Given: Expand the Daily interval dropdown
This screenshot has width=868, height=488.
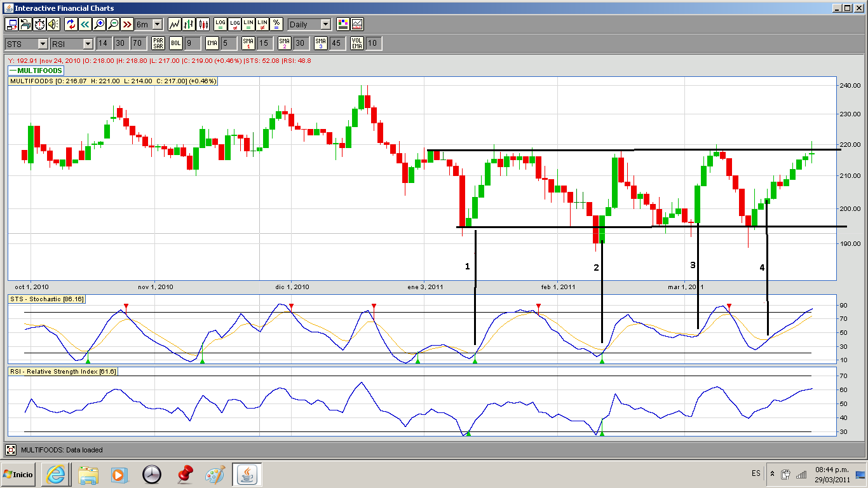Looking at the screenshot, I should pos(325,24).
